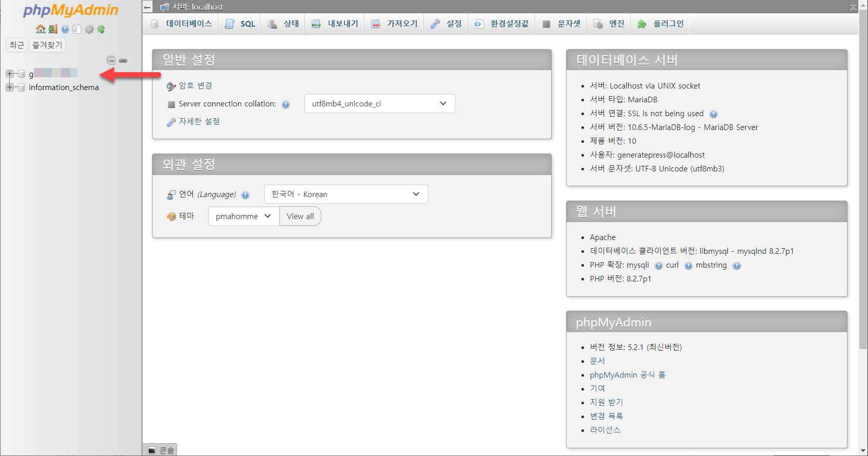The width and height of the screenshot is (868, 456).
Task: Open the 최근 (recent) tables list
Action: (x=17, y=45)
